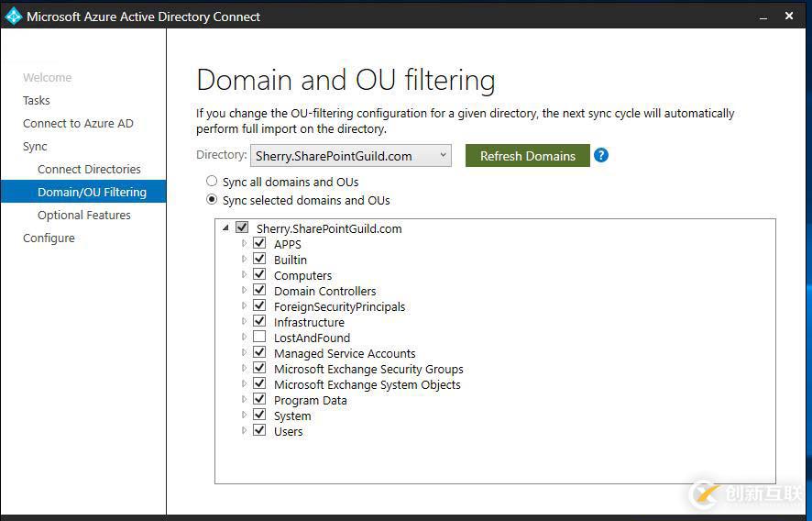Click the Azure AD Connect logo icon
This screenshot has width=812, height=521.
tap(13, 17)
